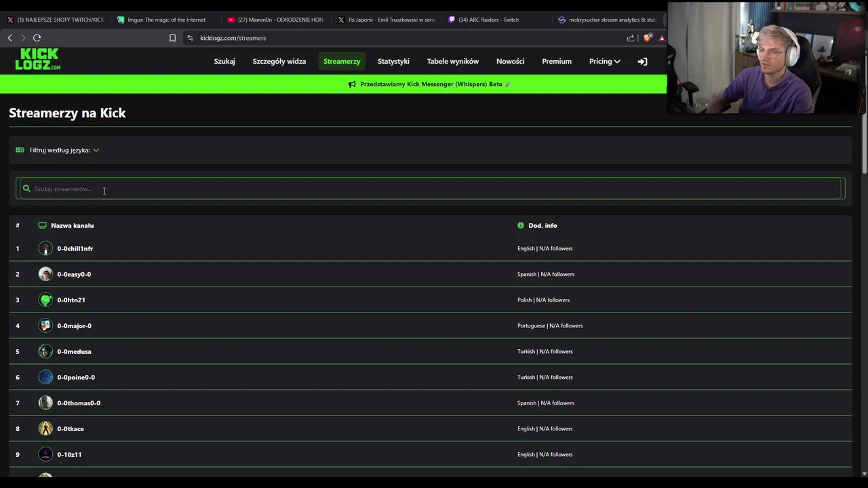The image size is (868, 488).
Task: Switch to Po Japonii X tab
Action: [x=387, y=20]
